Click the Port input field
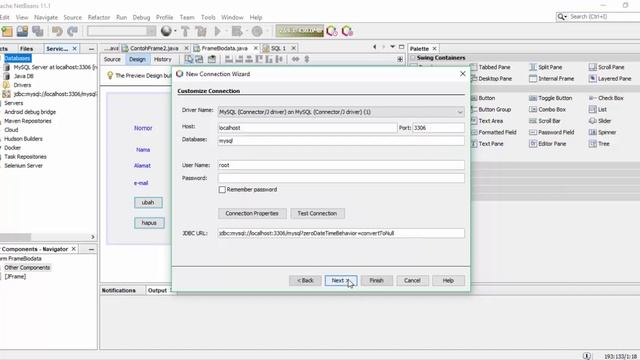The height and width of the screenshot is (360, 640). click(438, 128)
